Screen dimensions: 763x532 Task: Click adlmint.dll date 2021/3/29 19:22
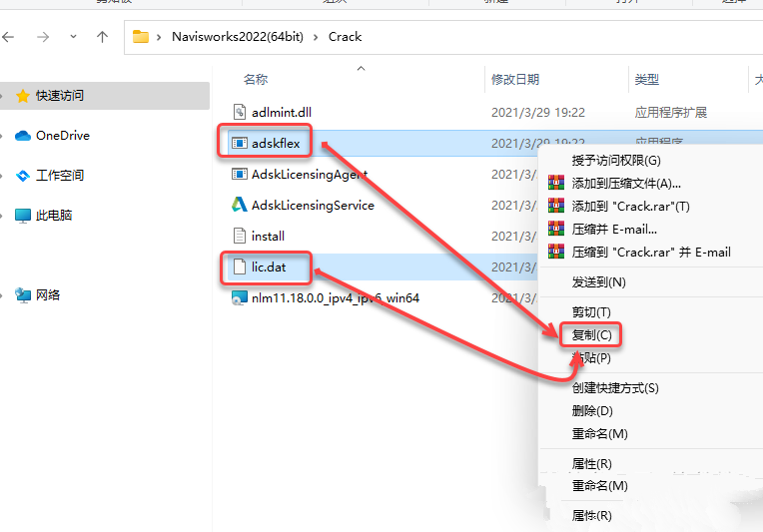537,113
